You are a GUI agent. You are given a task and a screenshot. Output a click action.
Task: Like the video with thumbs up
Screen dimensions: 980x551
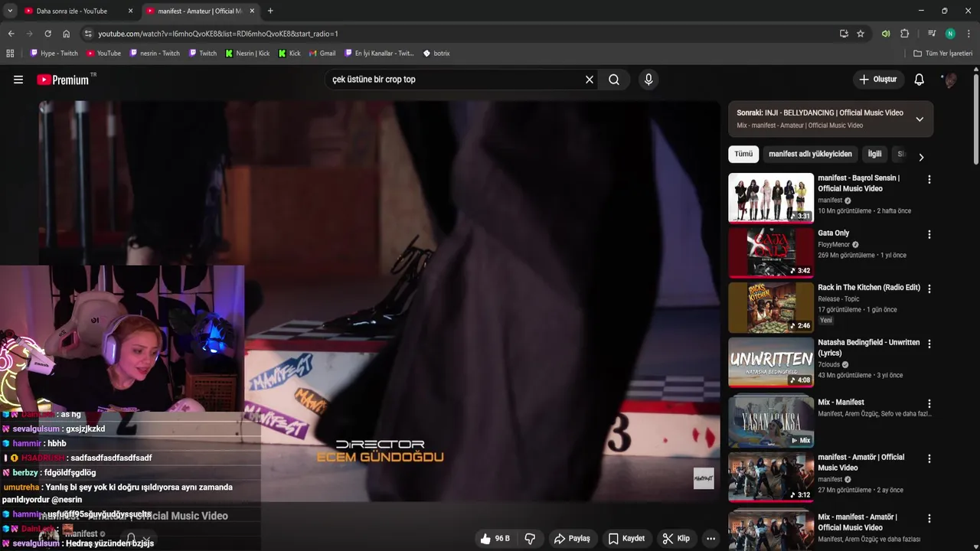point(495,539)
